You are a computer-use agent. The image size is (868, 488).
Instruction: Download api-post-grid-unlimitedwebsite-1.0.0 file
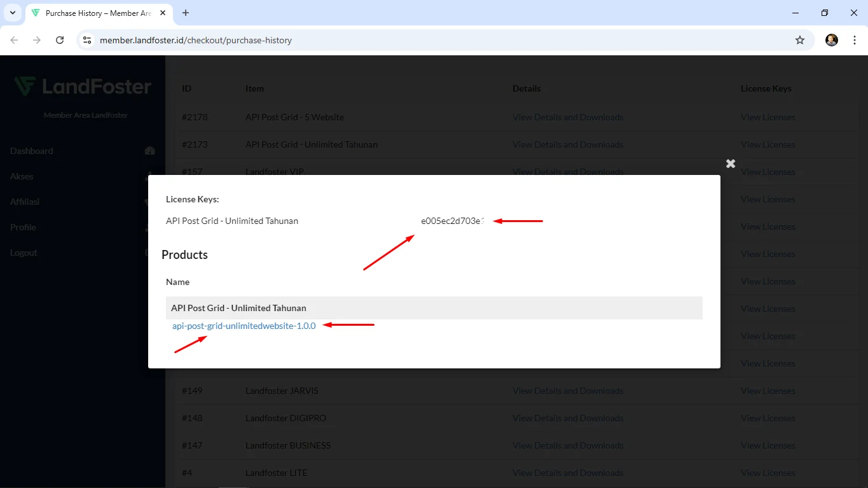pyautogui.click(x=244, y=326)
